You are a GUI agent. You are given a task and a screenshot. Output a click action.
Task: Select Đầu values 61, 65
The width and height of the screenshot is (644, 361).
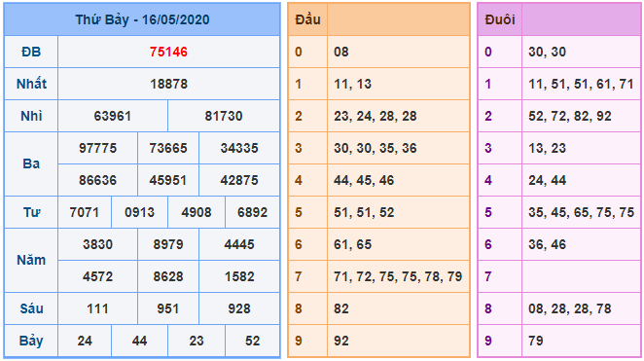click(x=353, y=244)
